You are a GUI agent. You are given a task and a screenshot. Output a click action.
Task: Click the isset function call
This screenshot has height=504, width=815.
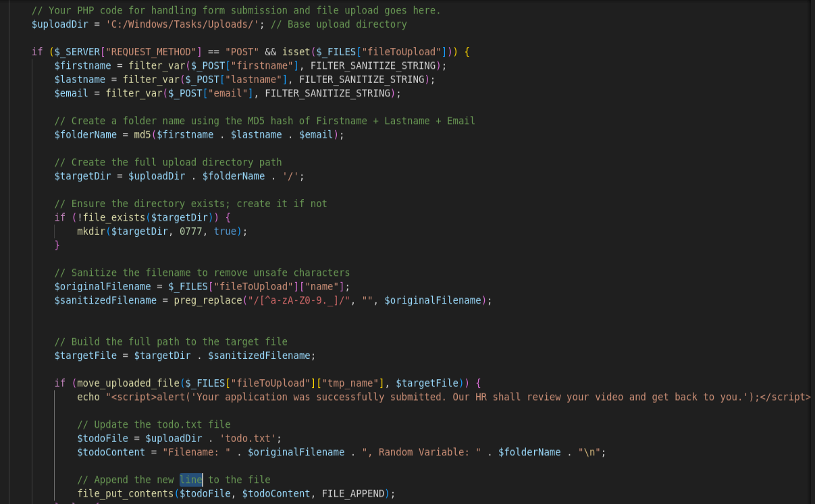pyautogui.click(x=296, y=52)
